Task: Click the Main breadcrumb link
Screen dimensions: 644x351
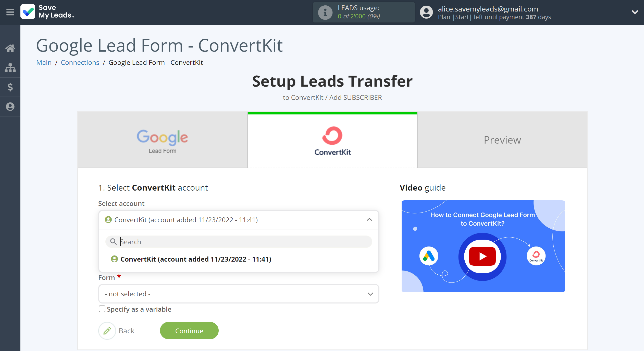Action: click(44, 62)
